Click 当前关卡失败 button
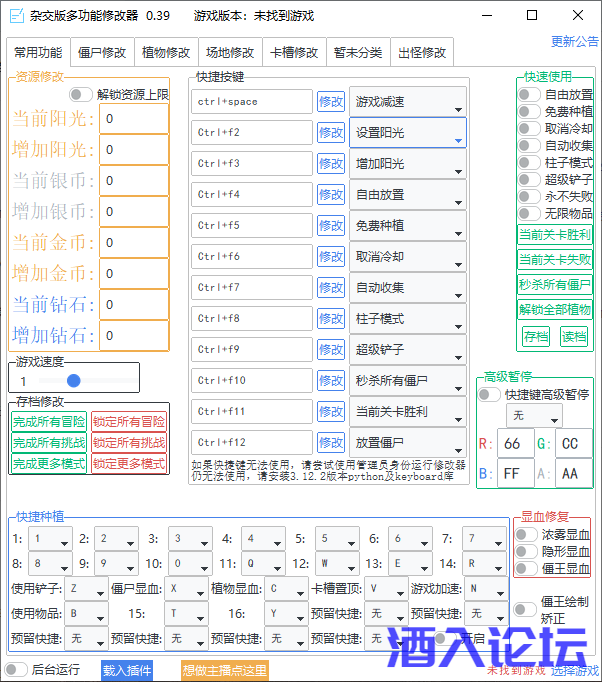This screenshot has width=602, height=682. pos(555,260)
